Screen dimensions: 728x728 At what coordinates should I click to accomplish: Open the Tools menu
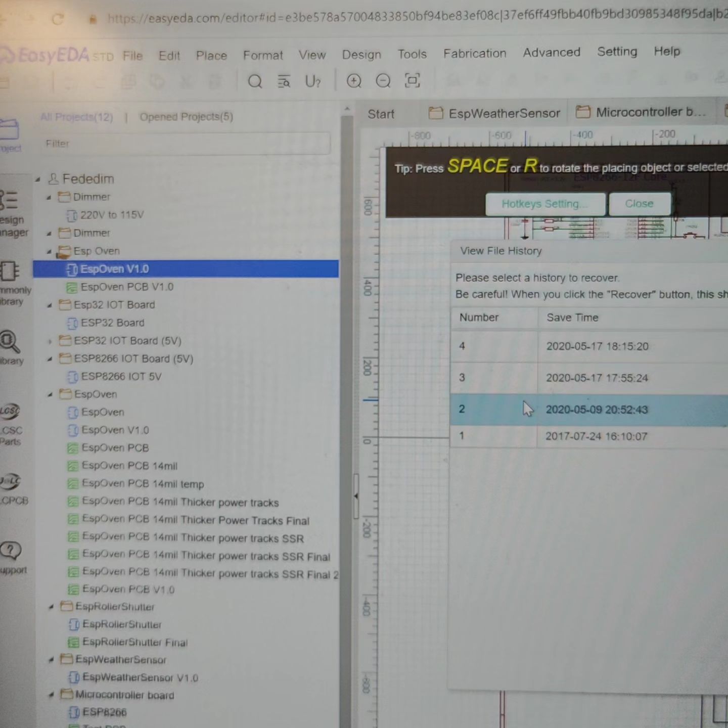[412, 54]
